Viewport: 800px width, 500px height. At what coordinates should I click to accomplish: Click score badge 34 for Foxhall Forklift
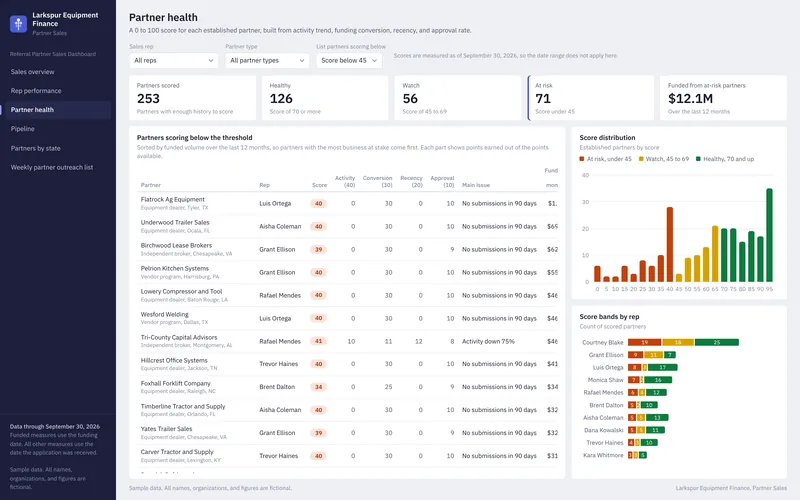(x=318, y=387)
